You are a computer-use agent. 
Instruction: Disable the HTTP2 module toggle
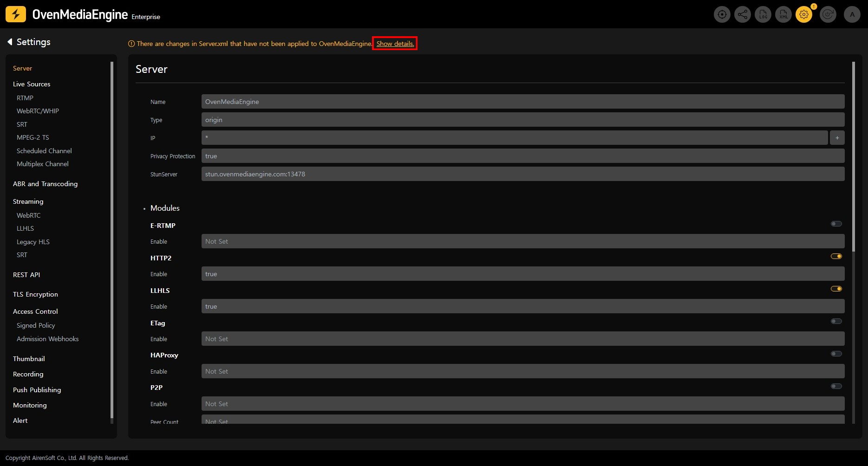[836, 256]
